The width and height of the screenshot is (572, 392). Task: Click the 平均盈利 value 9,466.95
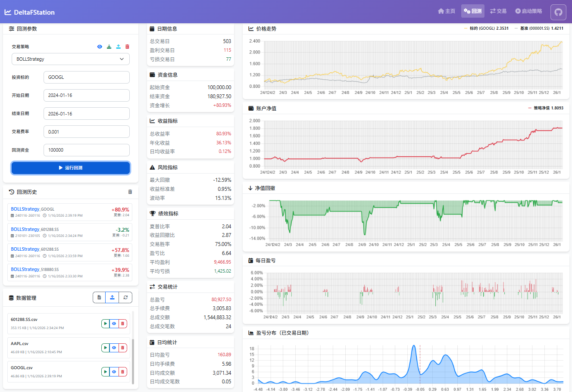(222, 262)
